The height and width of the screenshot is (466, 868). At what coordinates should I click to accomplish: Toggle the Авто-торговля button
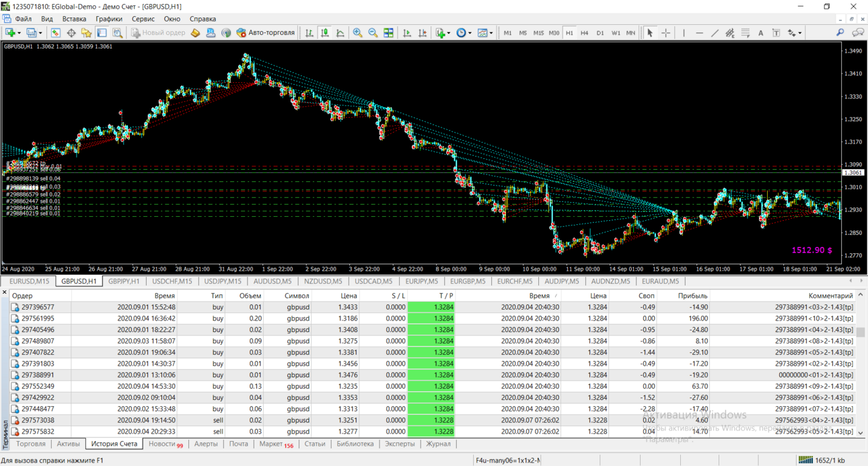coord(266,32)
